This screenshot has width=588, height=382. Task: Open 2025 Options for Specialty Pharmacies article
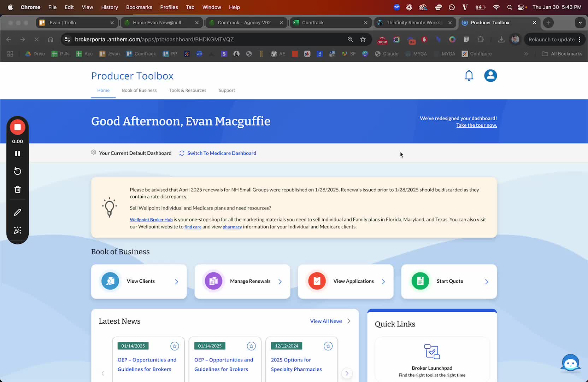click(296, 364)
